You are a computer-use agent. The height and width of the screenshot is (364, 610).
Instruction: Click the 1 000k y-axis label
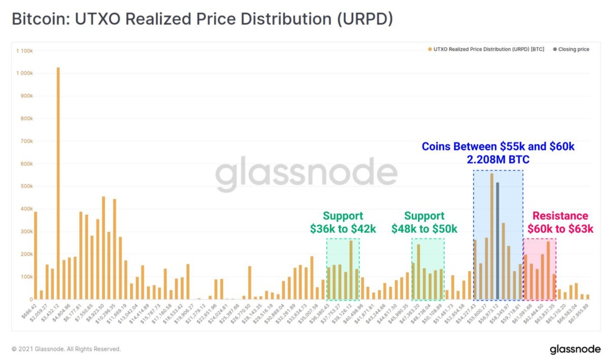point(24,73)
